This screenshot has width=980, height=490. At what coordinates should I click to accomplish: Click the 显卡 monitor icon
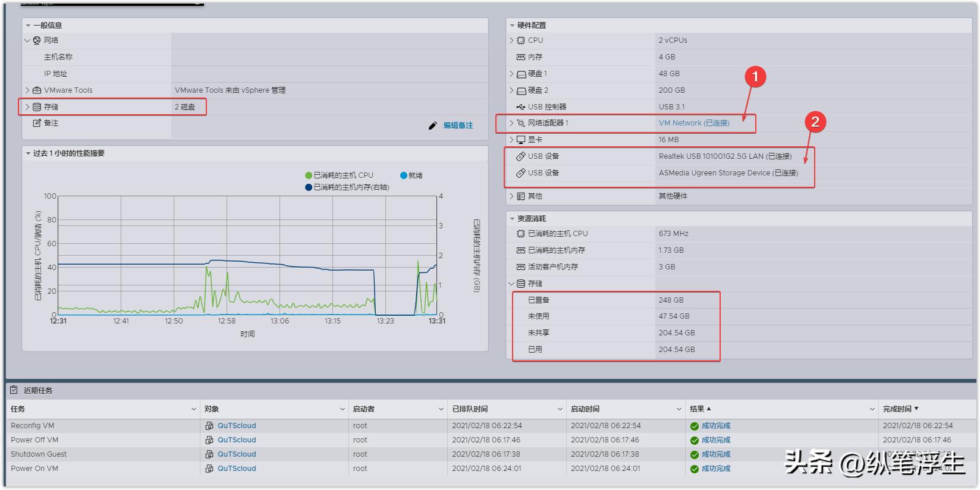(521, 140)
